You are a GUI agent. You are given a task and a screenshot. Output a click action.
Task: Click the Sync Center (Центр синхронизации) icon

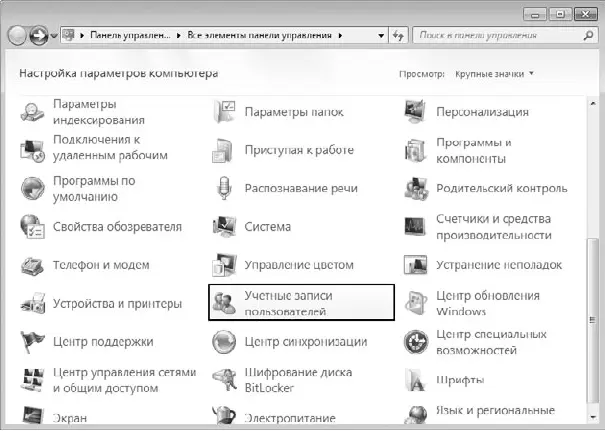(x=224, y=342)
